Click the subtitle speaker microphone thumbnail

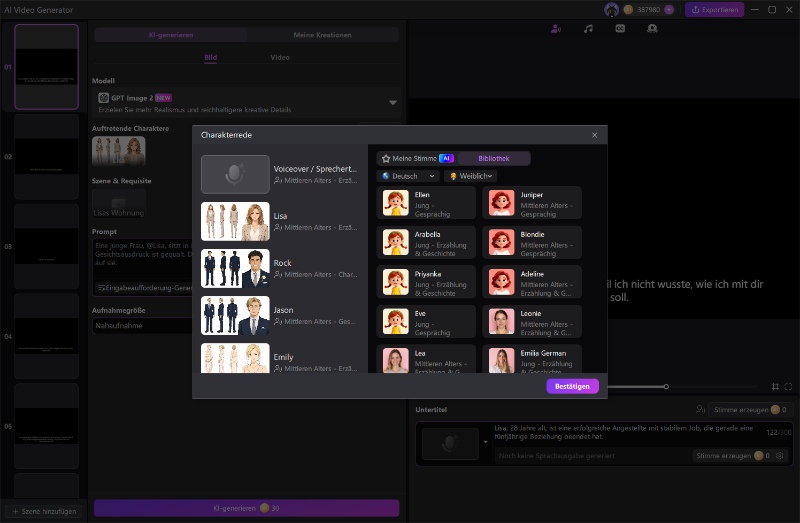pos(450,444)
